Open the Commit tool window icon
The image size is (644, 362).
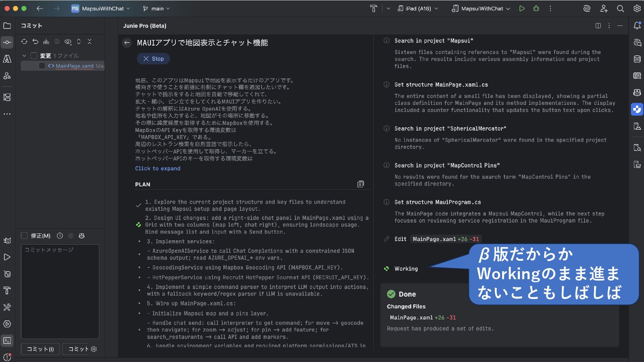point(7,42)
